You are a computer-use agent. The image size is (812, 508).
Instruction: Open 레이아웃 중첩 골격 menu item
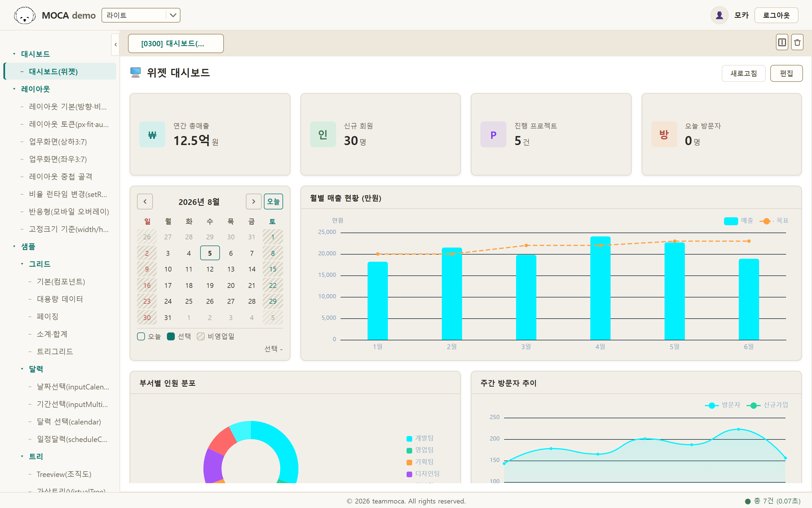click(61, 176)
